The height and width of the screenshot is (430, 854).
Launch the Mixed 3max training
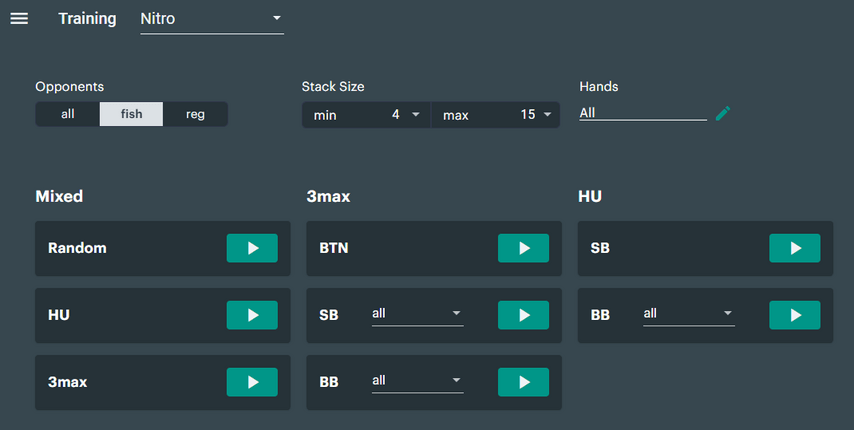(x=252, y=382)
